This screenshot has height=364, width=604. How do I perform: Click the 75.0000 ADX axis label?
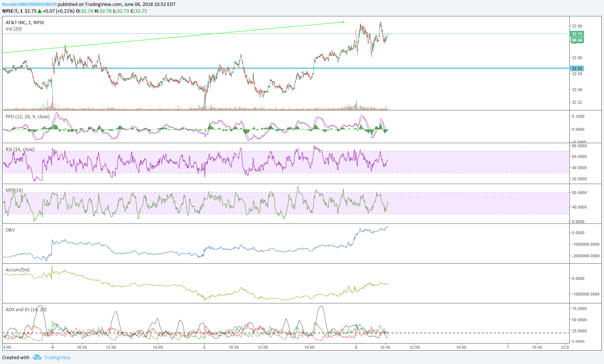579,309
